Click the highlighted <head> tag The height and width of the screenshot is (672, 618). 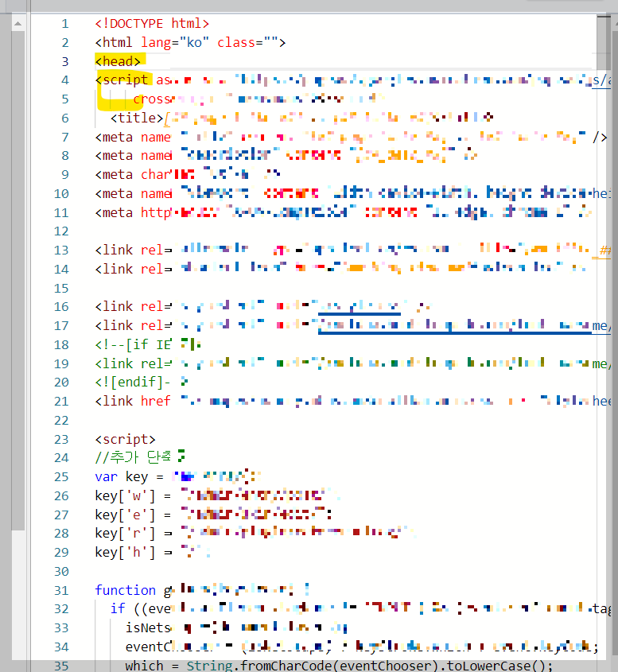[x=118, y=61]
